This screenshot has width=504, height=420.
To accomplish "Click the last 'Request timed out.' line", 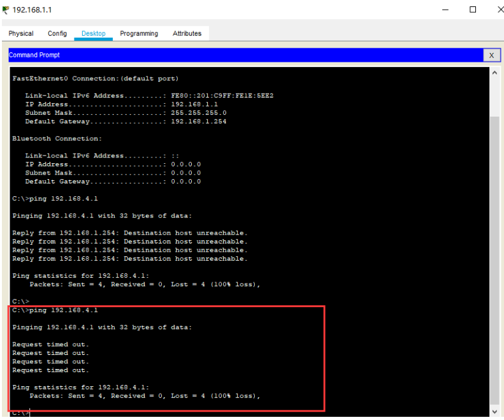I will 50,370.
